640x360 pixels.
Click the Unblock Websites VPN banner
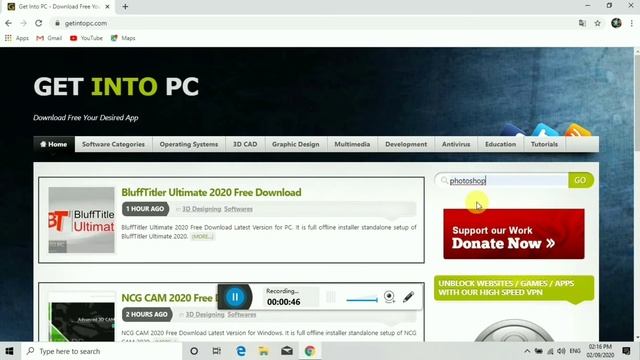(514, 288)
